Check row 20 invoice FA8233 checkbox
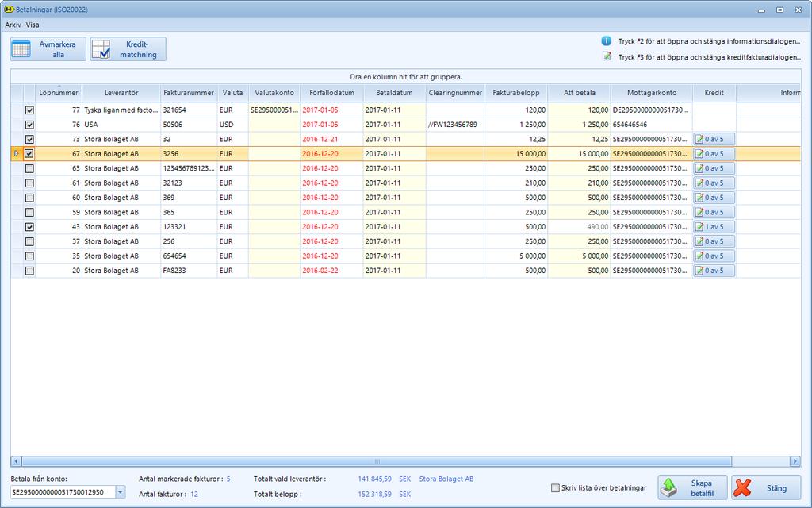Viewport: 812px width, 508px height. [x=29, y=271]
